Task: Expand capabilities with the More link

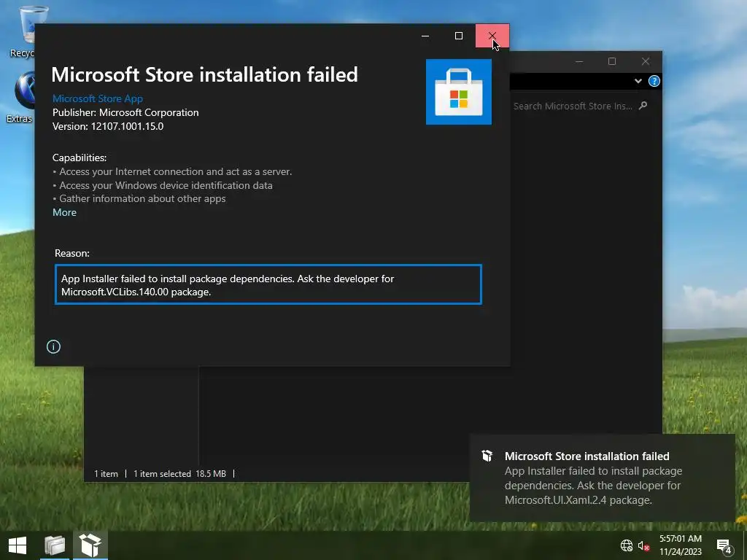Action: tap(64, 212)
